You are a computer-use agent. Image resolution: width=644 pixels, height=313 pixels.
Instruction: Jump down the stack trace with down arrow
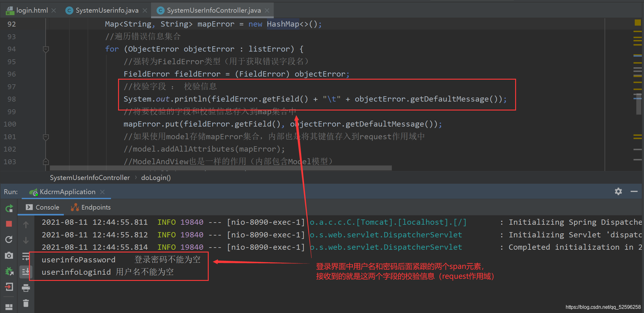coord(26,240)
